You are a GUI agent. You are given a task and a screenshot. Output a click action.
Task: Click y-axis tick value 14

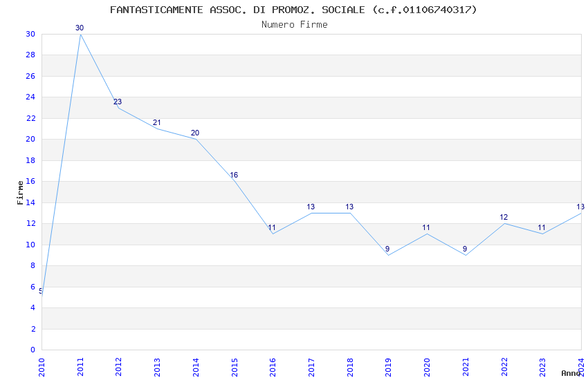[x=30, y=202]
